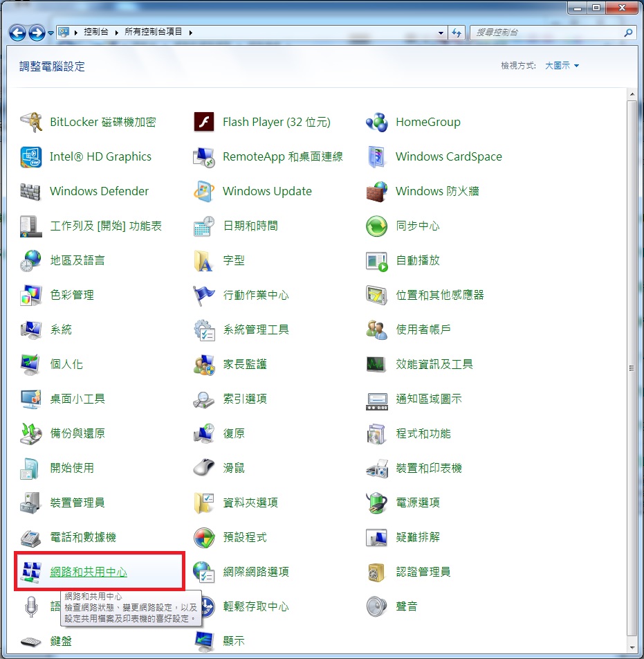644x659 pixels.
Task: Open the 電源選項 battery icon
Action: [377, 503]
